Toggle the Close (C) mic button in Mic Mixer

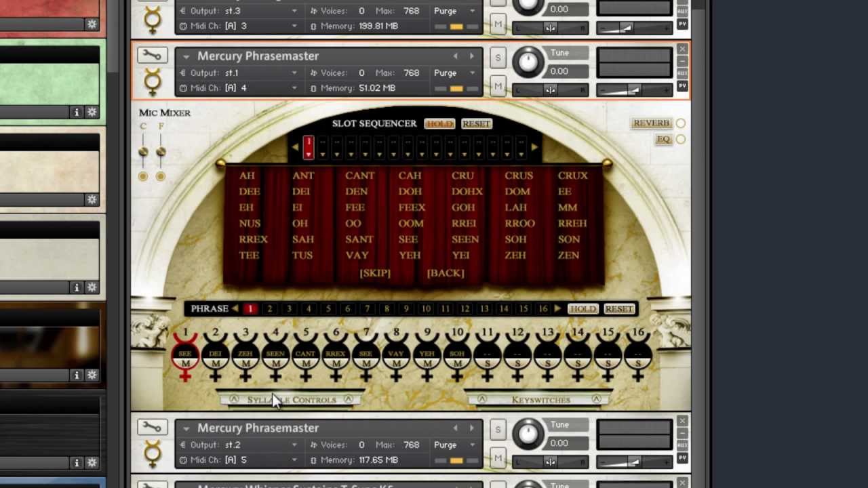click(142, 176)
